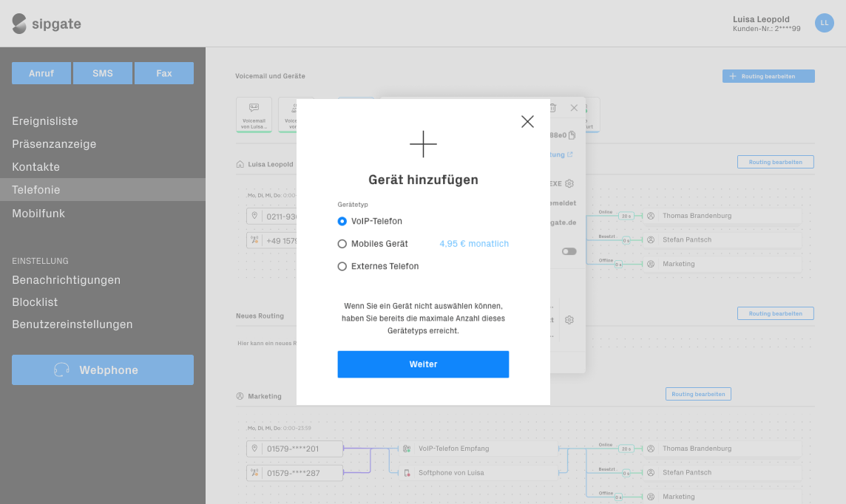Open Benutzereinstellungen in the sidebar
Screen dimensions: 846x504
(x=72, y=324)
